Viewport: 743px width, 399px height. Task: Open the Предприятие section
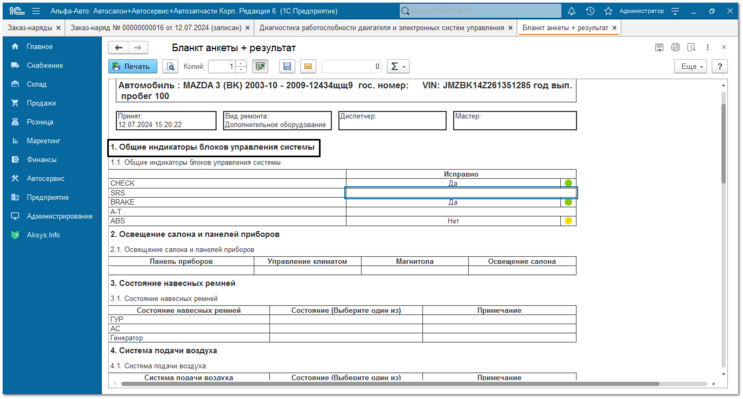tap(47, 197)
